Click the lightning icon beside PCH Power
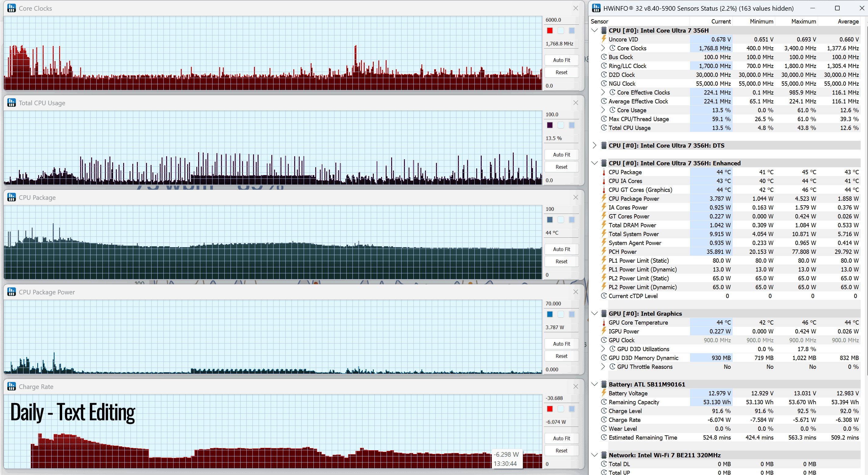The width and height of the screenshot is (868, 475). [604, 251]
